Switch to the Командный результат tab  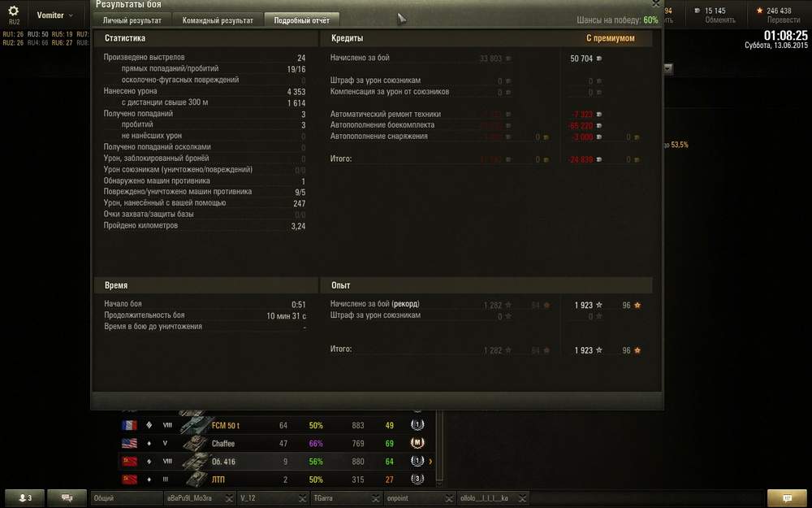pos(218,20)
